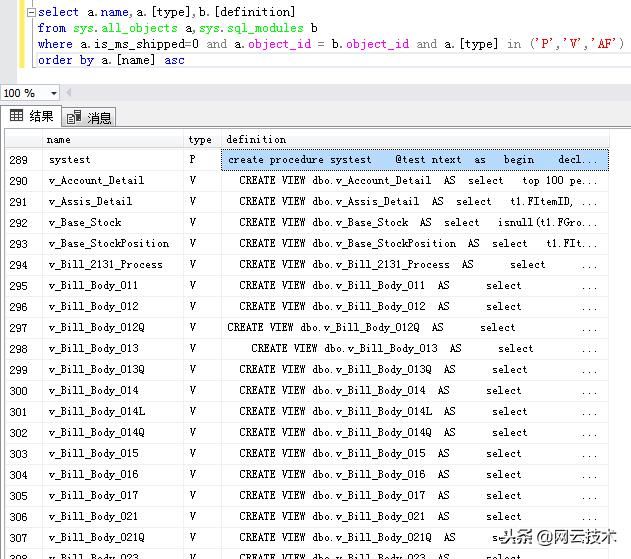This screenshot has width=631, height=559.
Task: Select row header 300
Action: click(x=18, y=391)
